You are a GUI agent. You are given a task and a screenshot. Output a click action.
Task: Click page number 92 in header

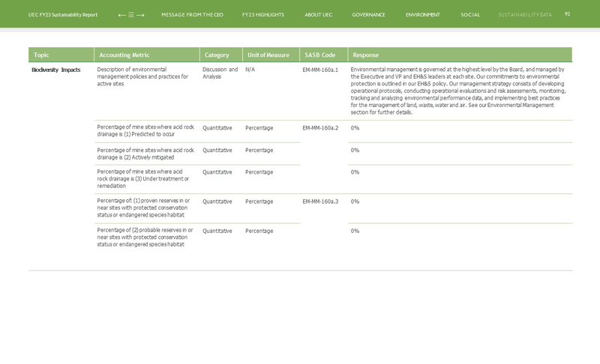tap(567, 14)
